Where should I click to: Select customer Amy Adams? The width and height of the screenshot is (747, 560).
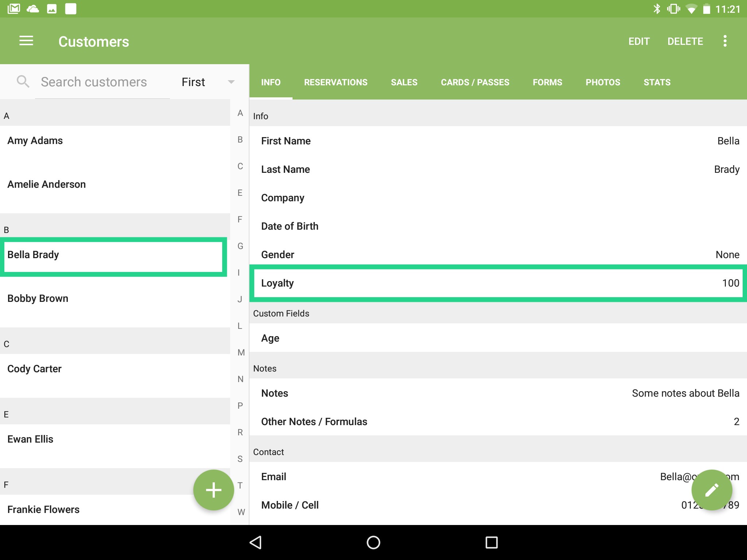(115, 148)
